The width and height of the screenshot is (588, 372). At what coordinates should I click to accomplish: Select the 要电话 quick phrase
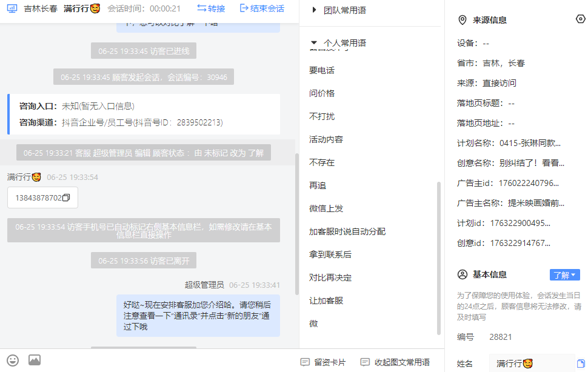click(322, 70)
